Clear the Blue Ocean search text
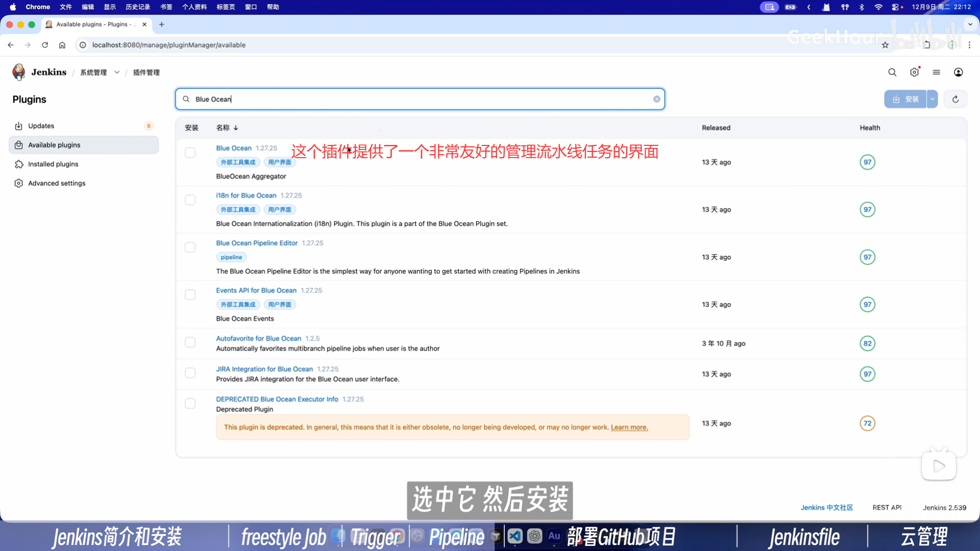 pyautogui.click(x=656, y=99)
